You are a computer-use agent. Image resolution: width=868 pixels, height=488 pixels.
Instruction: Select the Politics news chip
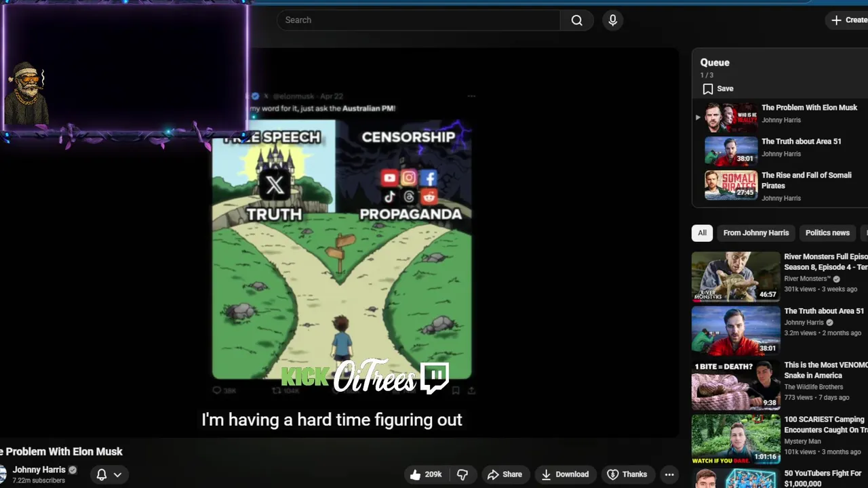point(827,233)
